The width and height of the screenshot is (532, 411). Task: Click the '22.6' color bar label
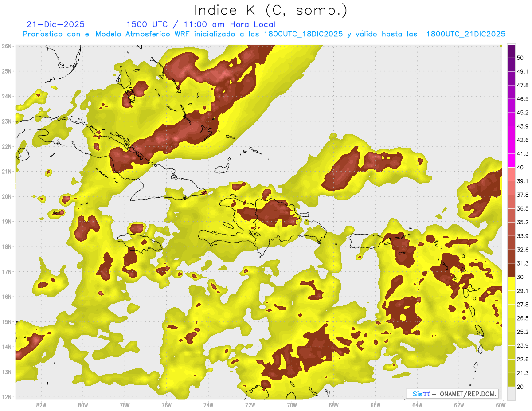(x=523, y=360)
